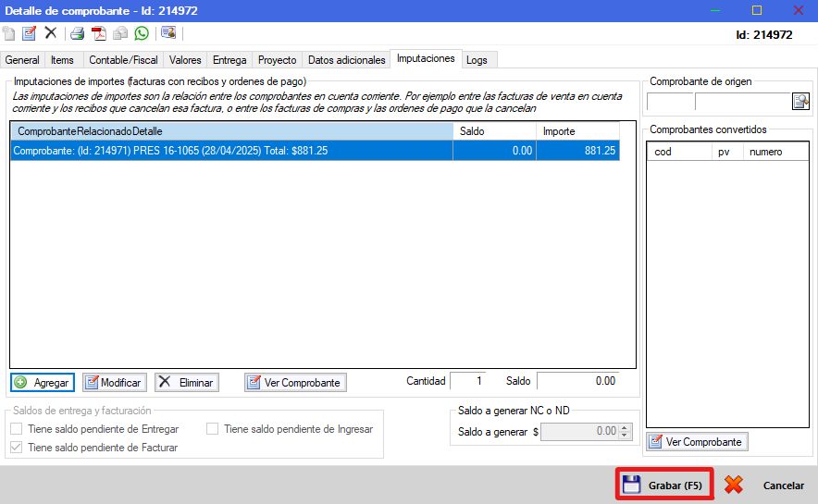Close the Detalle de comprobante window
The image size is (818, 504).
coord(798,10)
